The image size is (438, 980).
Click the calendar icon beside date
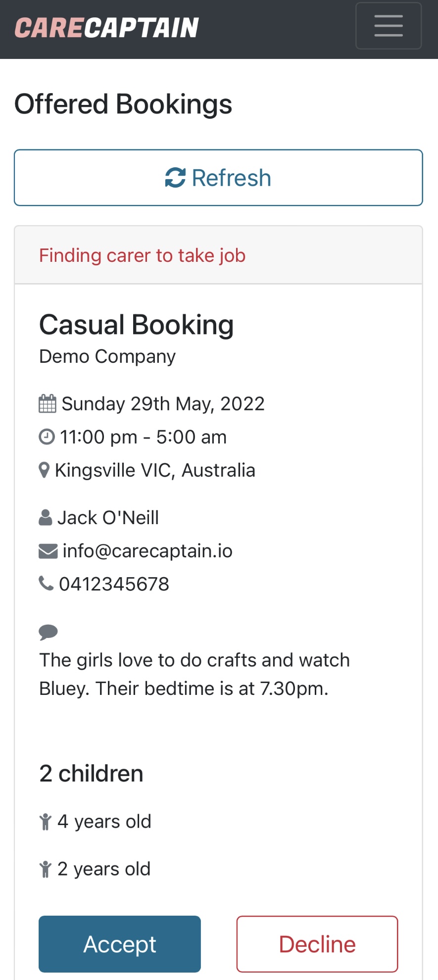point(48,404)
